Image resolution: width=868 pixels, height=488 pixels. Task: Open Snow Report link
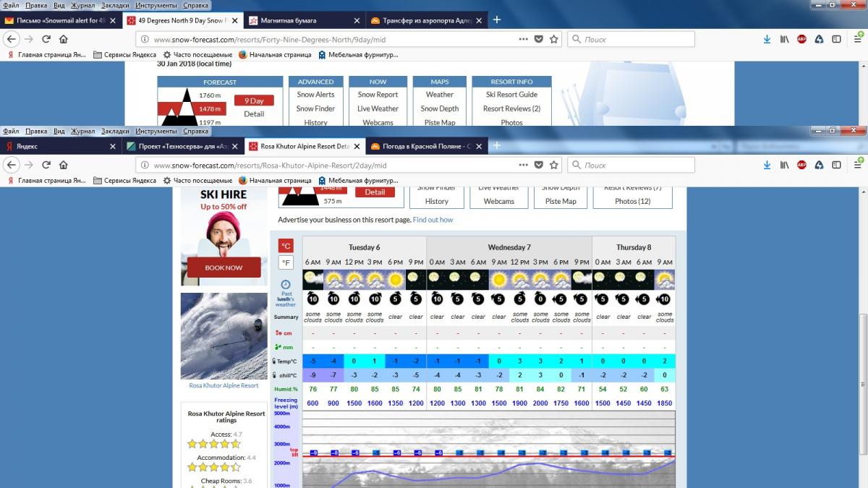click(x=378, y=94)
